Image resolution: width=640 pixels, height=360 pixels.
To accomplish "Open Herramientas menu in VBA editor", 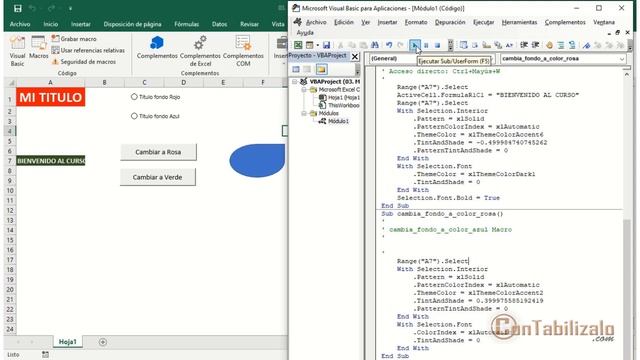I will (519, 22).
